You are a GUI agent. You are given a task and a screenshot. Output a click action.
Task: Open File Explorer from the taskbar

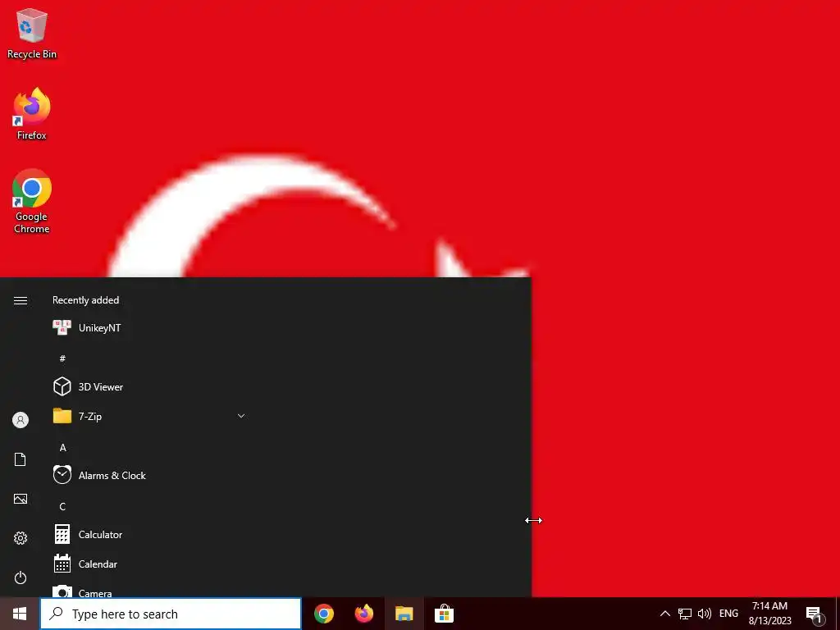point(404,614)
